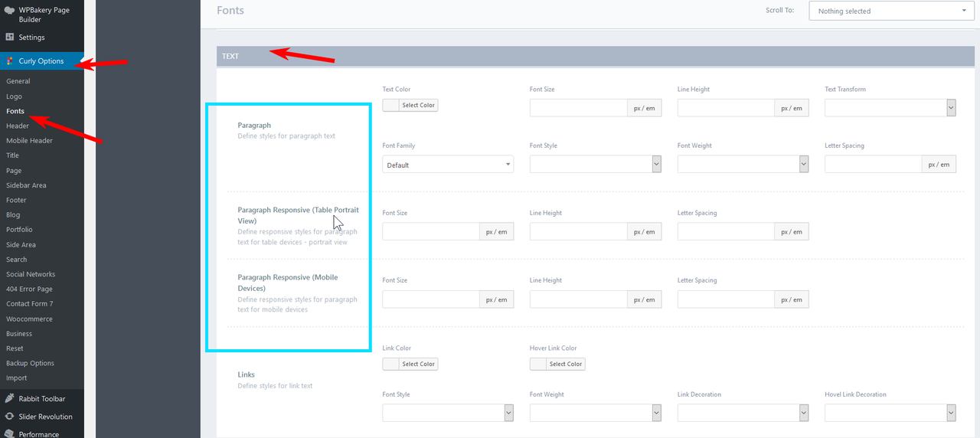Focus Mobile Devices Font Size field
The width and height of the screenshot is (980, 438).
[431, 299]
